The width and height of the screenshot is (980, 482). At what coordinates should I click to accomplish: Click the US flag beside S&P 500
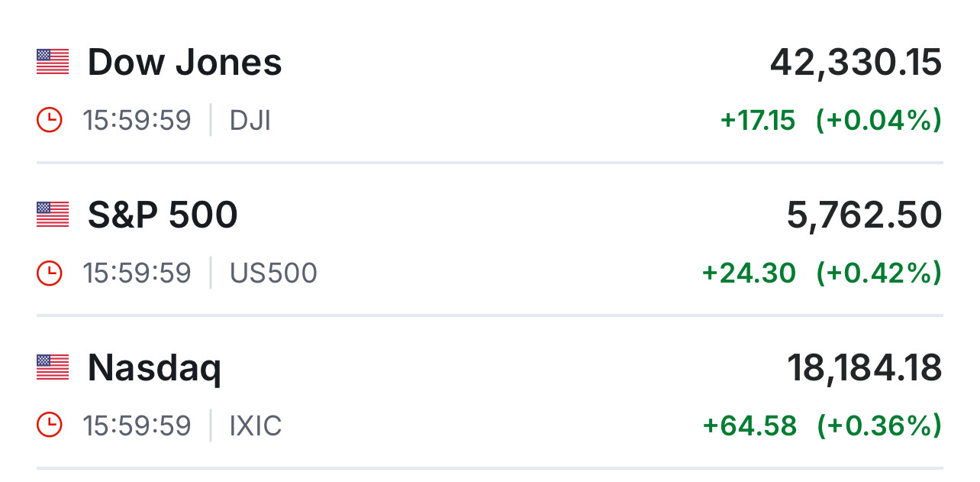coord(53,215)
